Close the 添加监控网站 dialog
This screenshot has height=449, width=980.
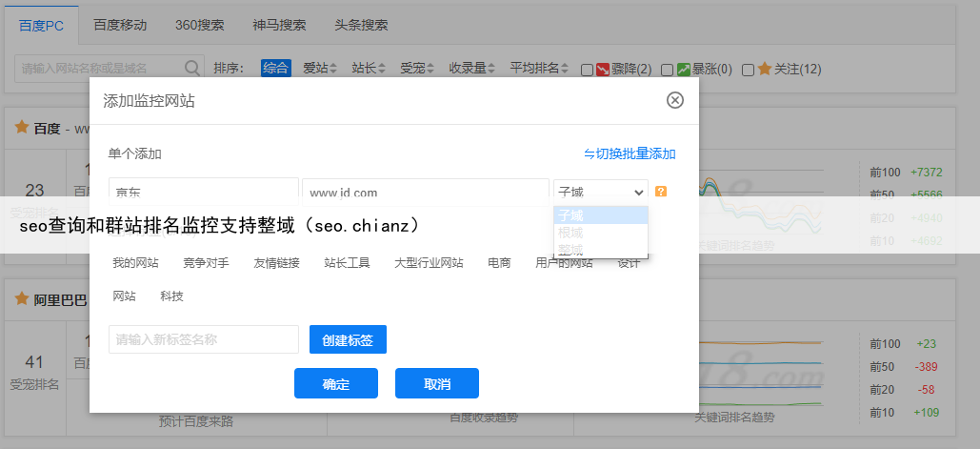(674, 100)
